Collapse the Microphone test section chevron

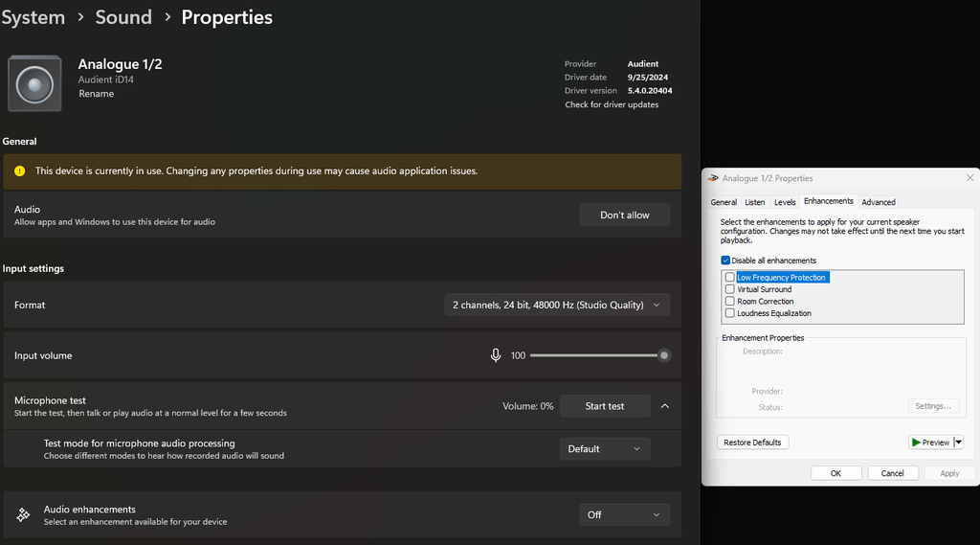click(665, 406)
